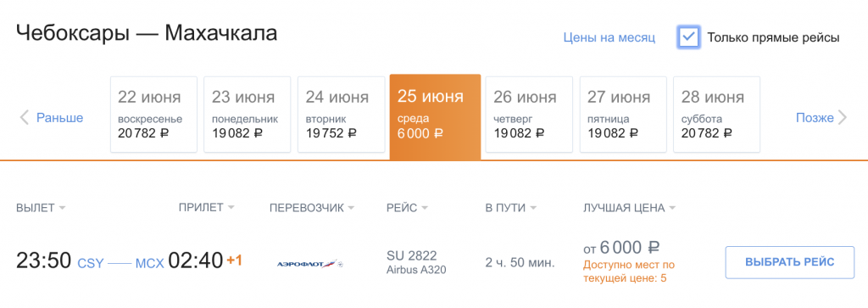Click the right chevron arrow beside Позже
868x308 pixels.
tap(843, 117)
